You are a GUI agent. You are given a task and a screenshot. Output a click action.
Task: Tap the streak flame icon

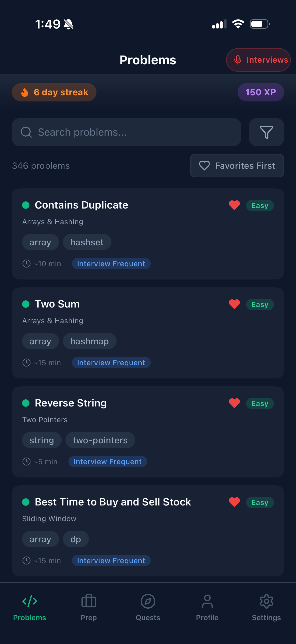pyautogui.click(x=25, y=92)
